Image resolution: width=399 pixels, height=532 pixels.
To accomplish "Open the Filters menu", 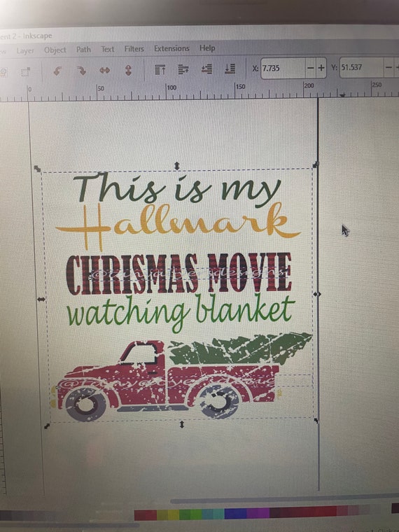I will [x=134, y=49].
